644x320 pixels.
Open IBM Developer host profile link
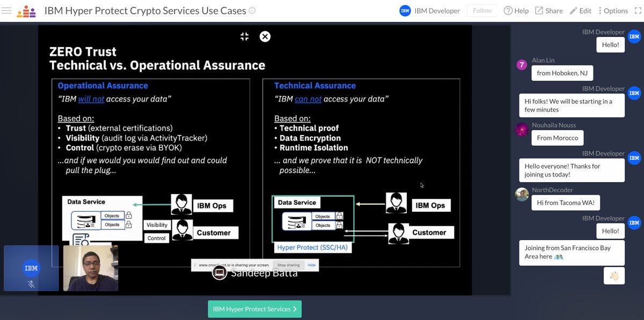pos(437,11)
